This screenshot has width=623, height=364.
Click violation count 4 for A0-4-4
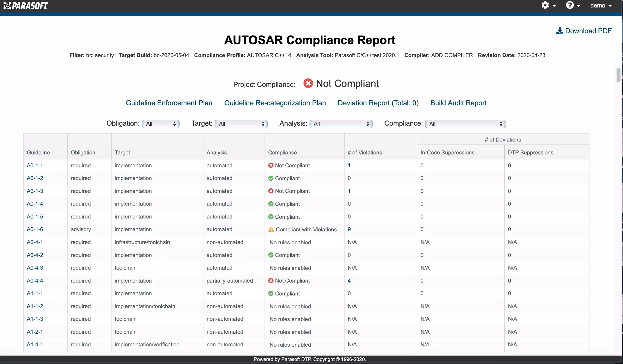(x=349, y=281)
